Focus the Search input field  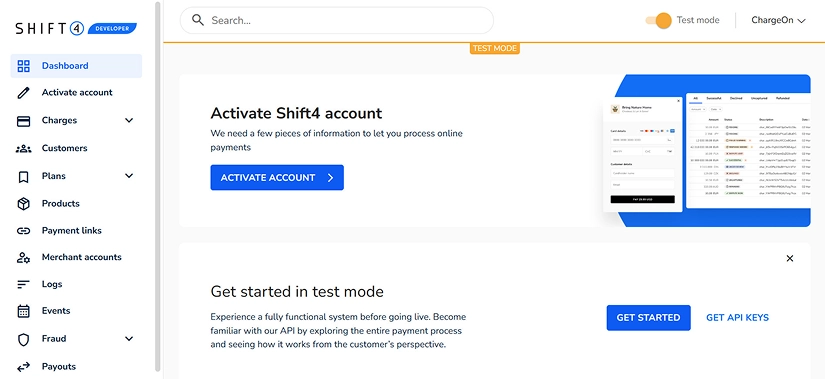[337, 21]
